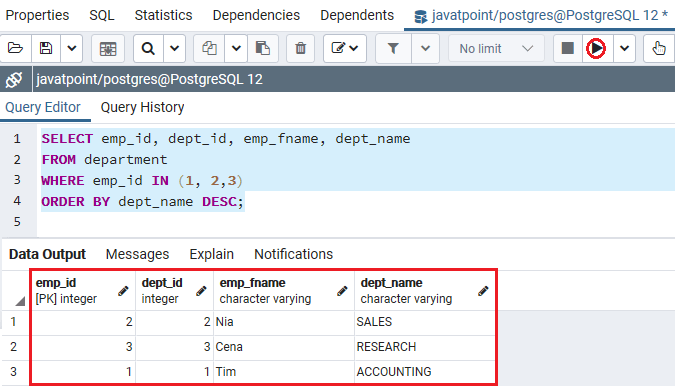Click the cell containing Cena
The height and width of the screenshot is (386, 675).
284,347
